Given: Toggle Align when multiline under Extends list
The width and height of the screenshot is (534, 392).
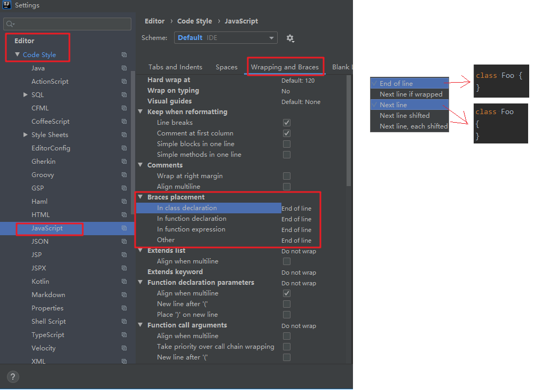Looking at the screenshot, I should [287, 261].
